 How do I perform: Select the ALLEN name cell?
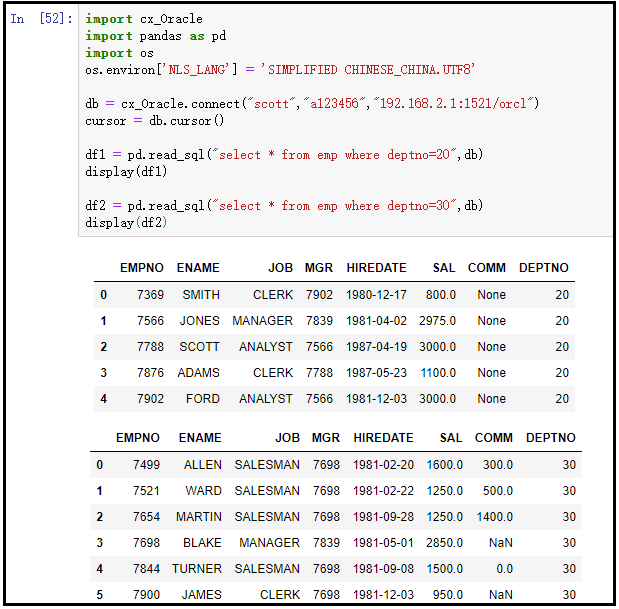tap(203, 465)
